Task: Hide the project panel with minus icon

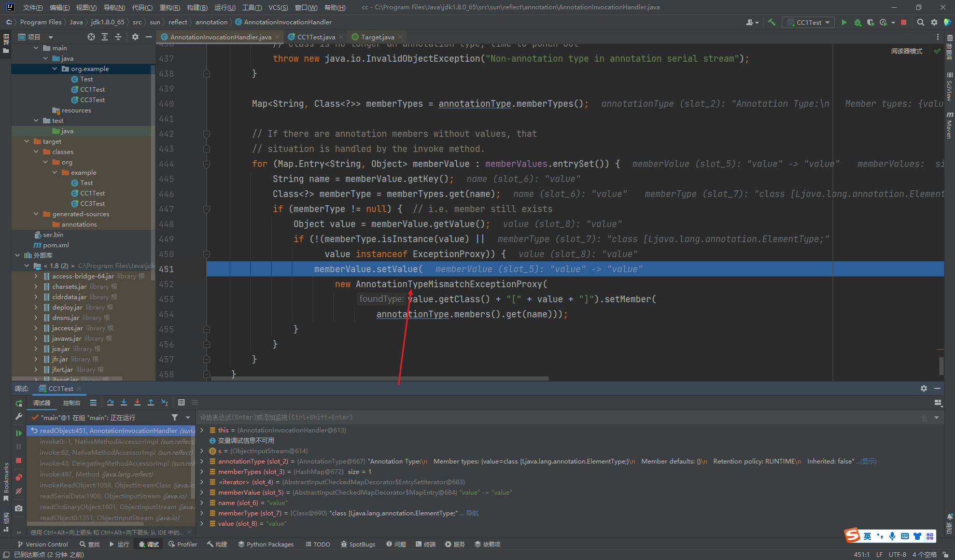Action: coord(149,37)
